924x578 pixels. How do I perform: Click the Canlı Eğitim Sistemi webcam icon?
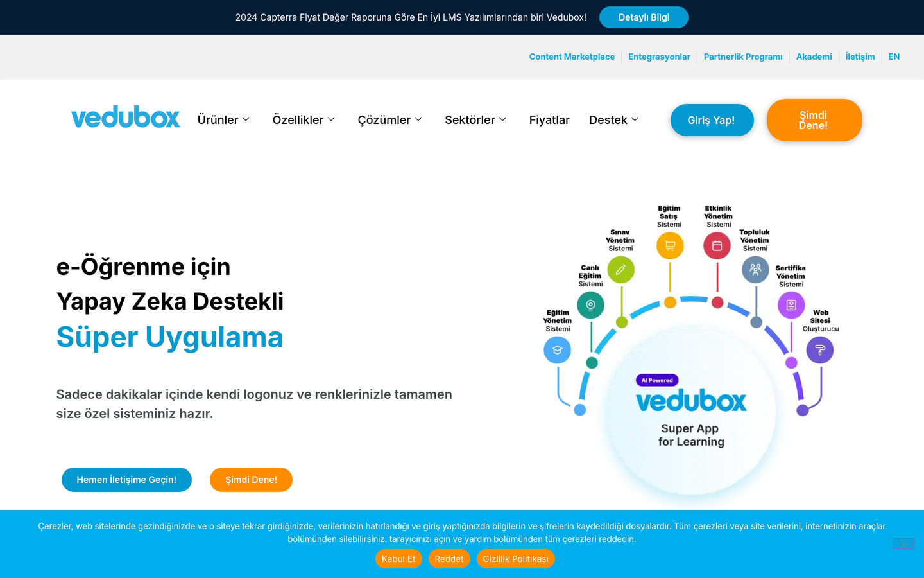(x=590, y=305)
